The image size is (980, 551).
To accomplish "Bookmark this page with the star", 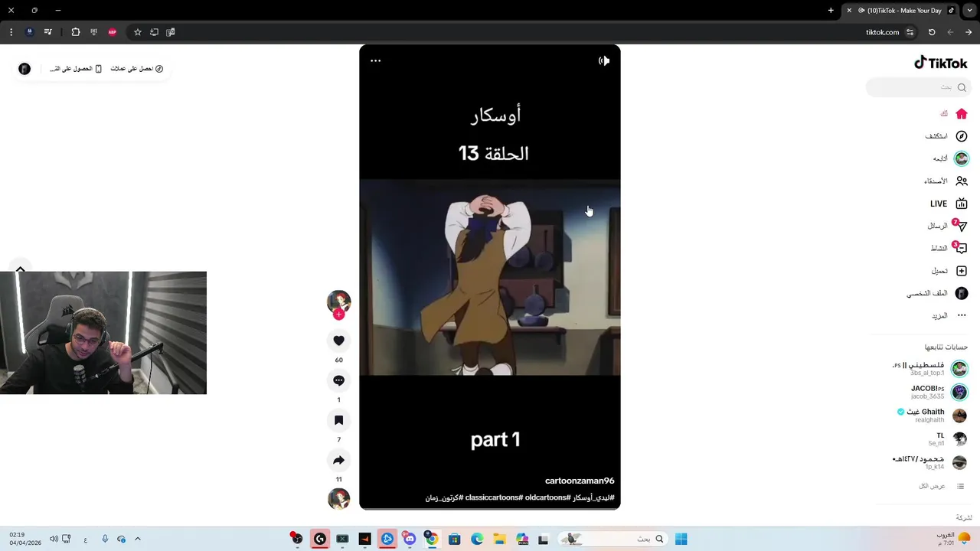I will click(x=138, y=32).
